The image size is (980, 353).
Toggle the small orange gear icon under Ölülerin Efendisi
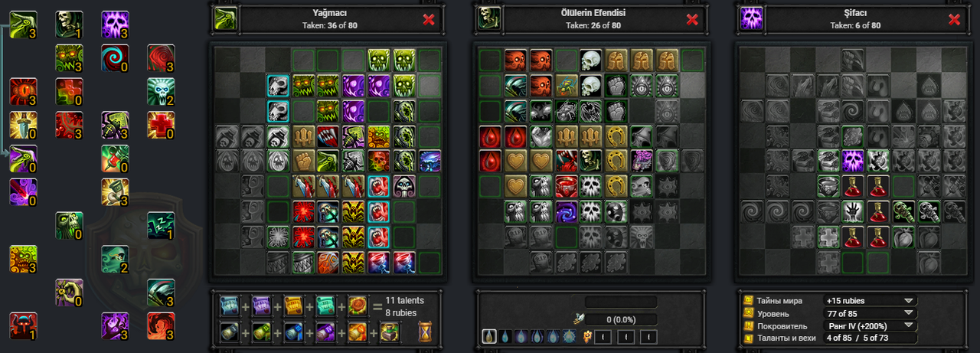[586, 337]
